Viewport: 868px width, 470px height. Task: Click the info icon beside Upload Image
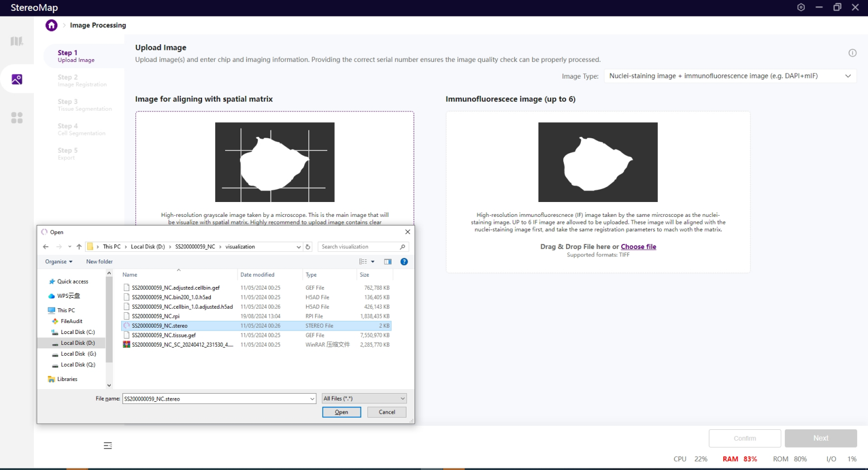(852, 53)
